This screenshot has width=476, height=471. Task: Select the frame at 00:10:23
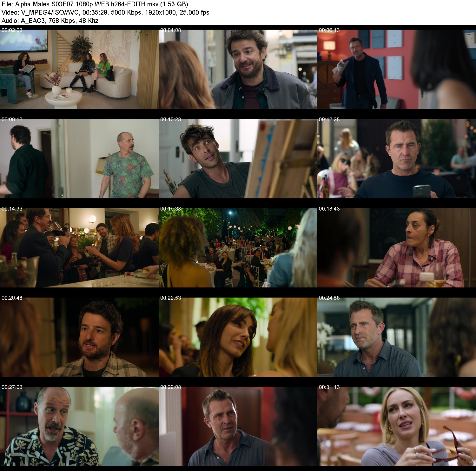click(238, 158)
